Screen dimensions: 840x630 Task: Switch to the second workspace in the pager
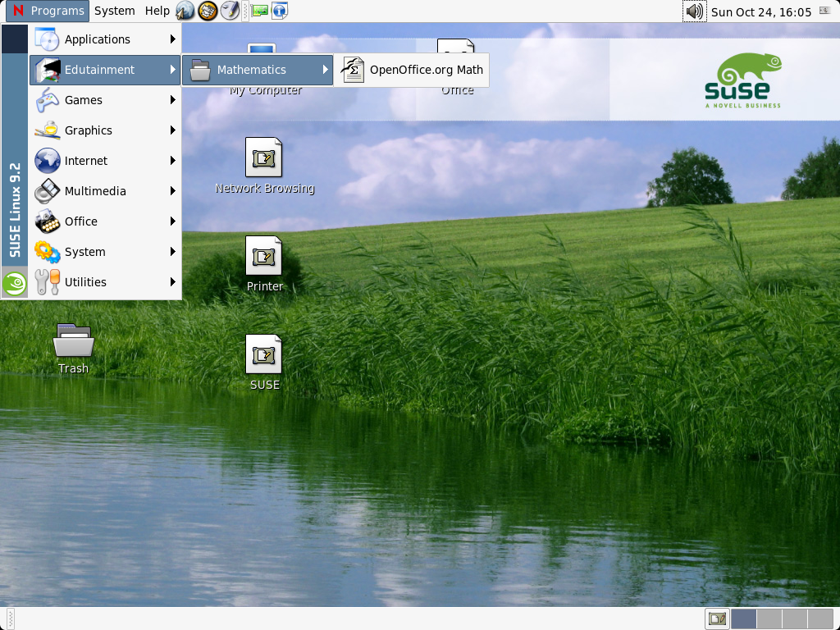pos(769,619)
